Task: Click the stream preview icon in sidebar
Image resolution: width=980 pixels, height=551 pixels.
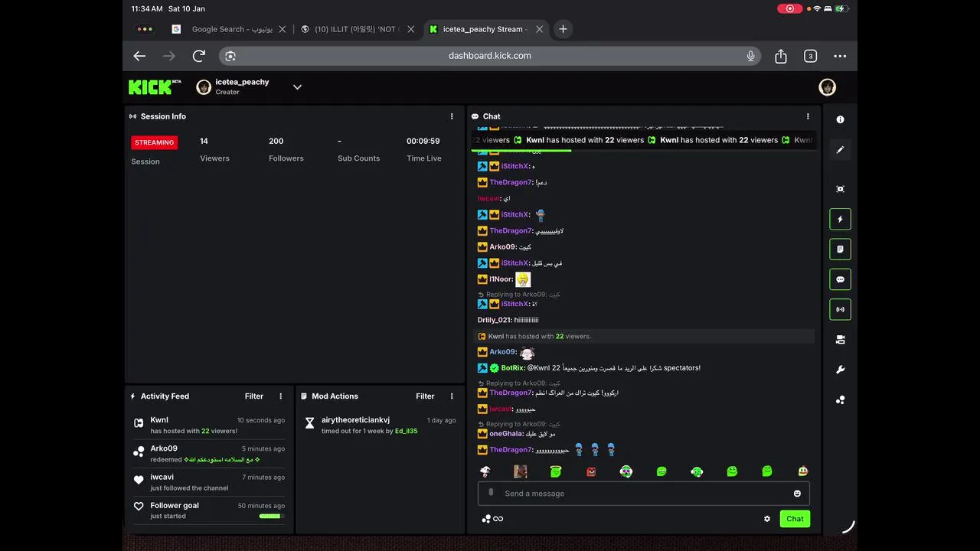Action: pos(840,189)
